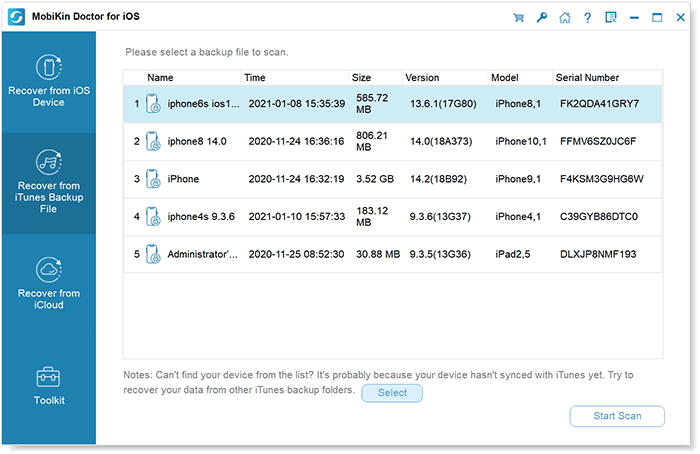Sort backups by the Time column header
Viewport: 700px width, 454px height.
click(x=255, y=77)
